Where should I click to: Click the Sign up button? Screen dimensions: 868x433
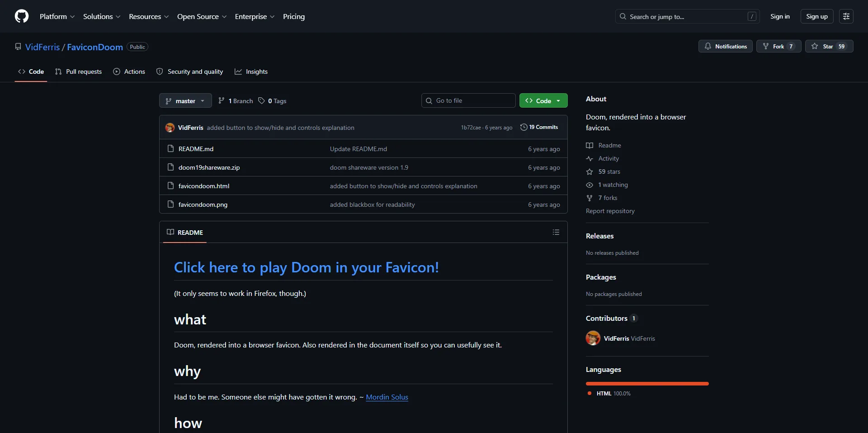click(817, 16)
